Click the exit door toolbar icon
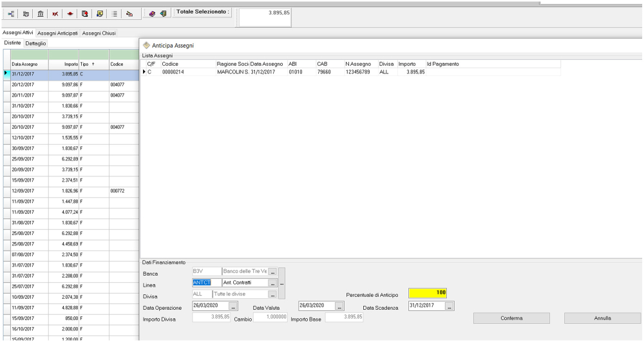The width and height of the screenshot is (644, 342). 163,14
